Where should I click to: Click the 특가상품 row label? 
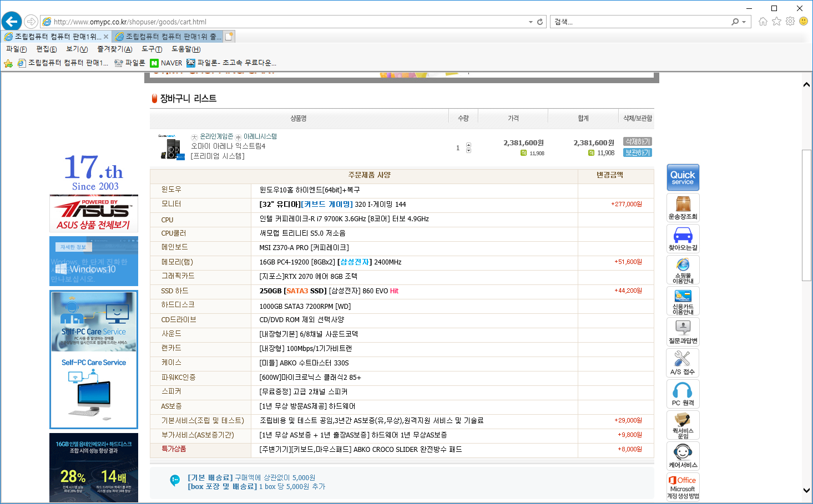pyautogui.click(x=174, y=449)
